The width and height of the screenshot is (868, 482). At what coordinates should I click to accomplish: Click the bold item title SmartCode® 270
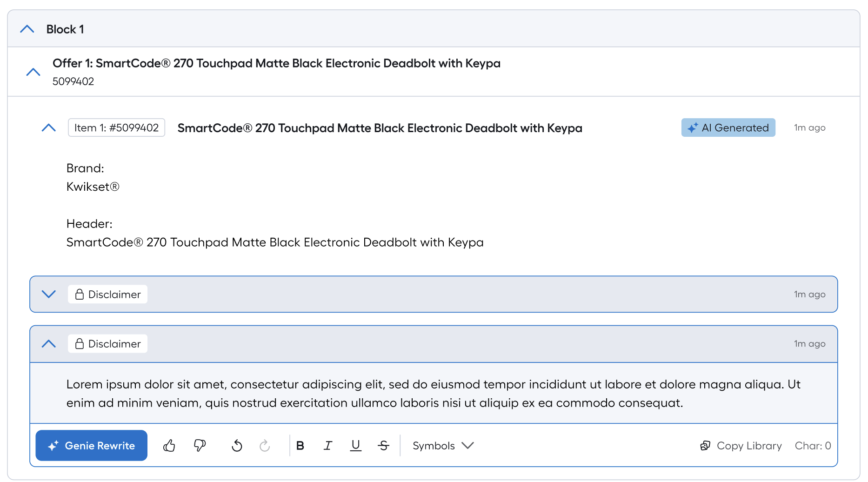pos(380,128)
